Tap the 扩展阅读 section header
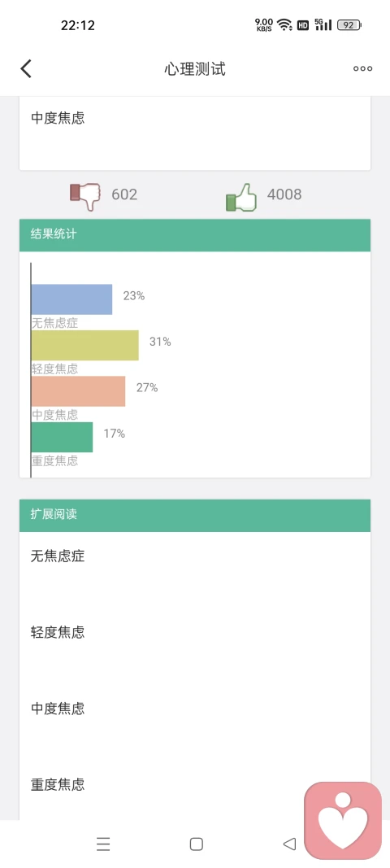 coord(195,516)
